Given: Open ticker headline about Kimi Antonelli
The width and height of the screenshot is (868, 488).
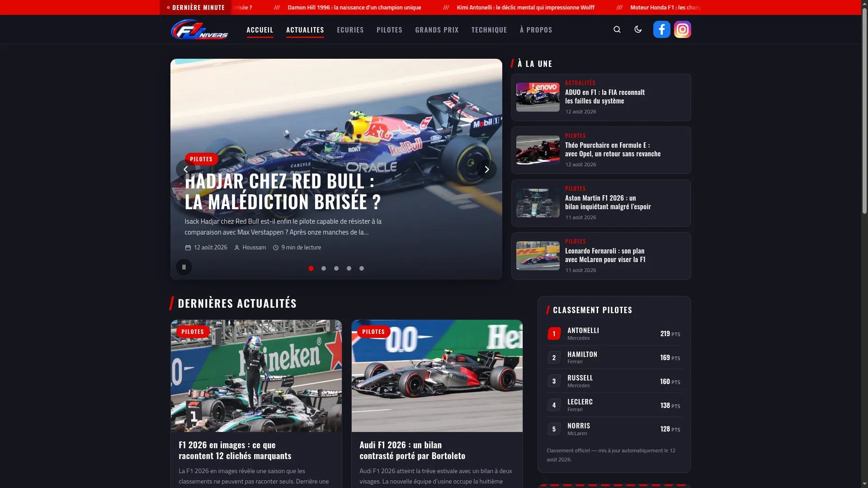Looking at the screenshot, I should click(526, 7).
